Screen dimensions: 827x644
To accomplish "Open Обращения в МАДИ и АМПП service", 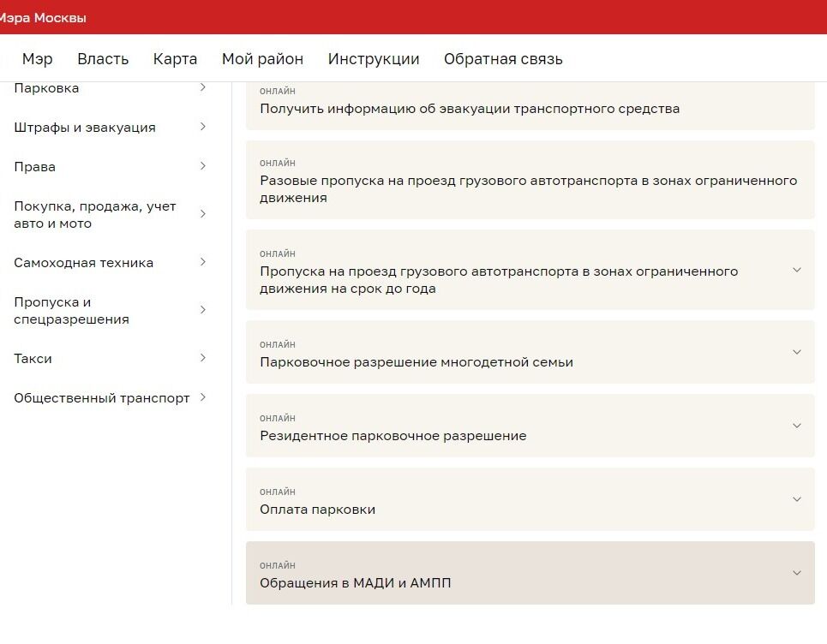I will click(530, 573).
